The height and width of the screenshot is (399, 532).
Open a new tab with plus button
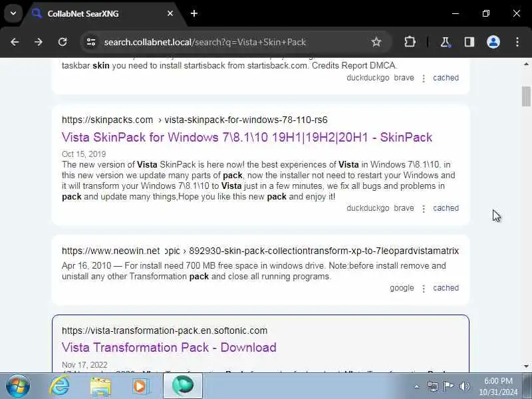coord(194,13)
